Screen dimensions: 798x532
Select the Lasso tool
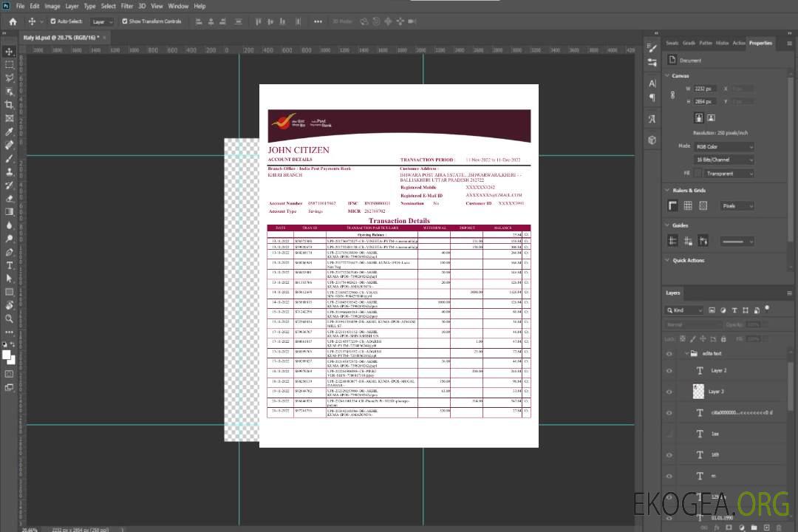click(x=9, y=78)
